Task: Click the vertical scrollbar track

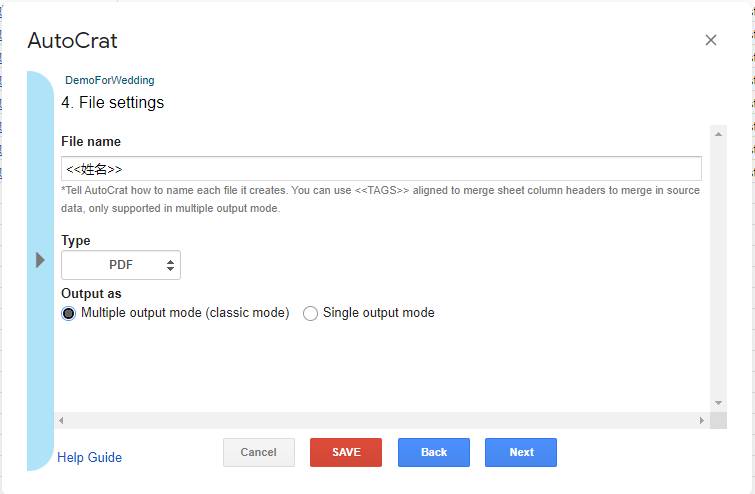Action: coord(718,268)
